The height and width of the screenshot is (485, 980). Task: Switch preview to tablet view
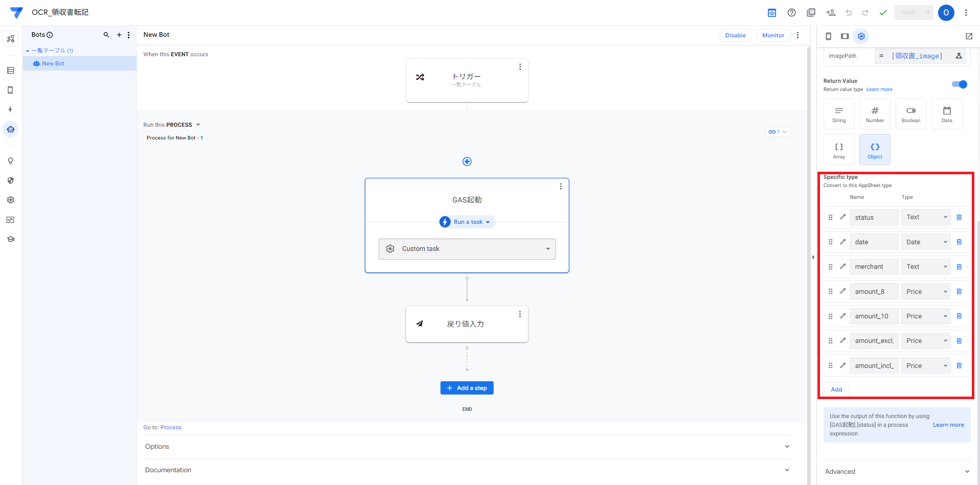coord(845,36)
